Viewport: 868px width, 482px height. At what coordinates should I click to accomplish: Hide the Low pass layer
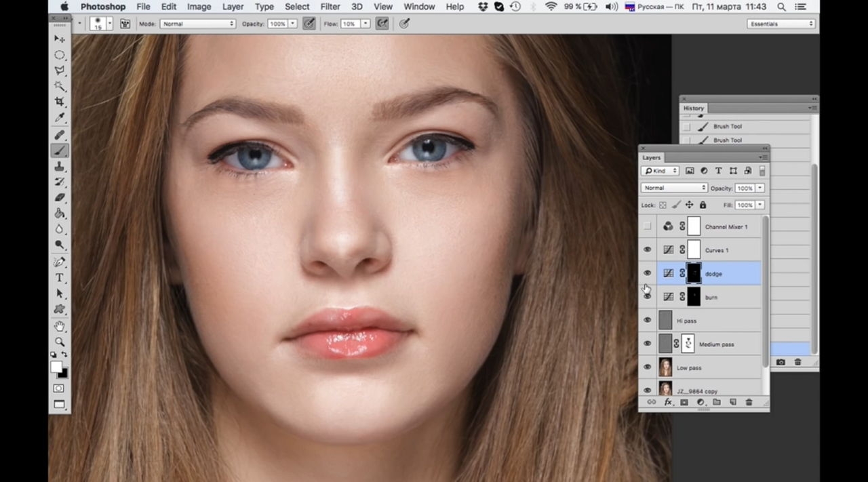click(x=647, y=367)
